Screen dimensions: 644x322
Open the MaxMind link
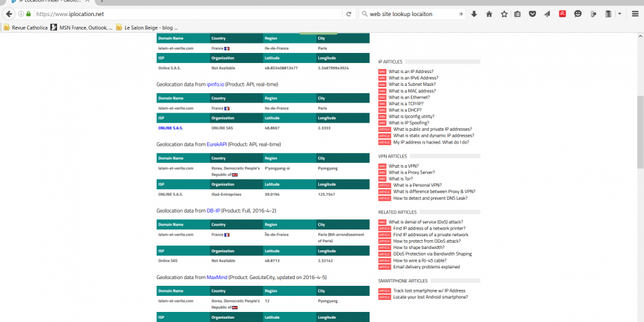217,278
